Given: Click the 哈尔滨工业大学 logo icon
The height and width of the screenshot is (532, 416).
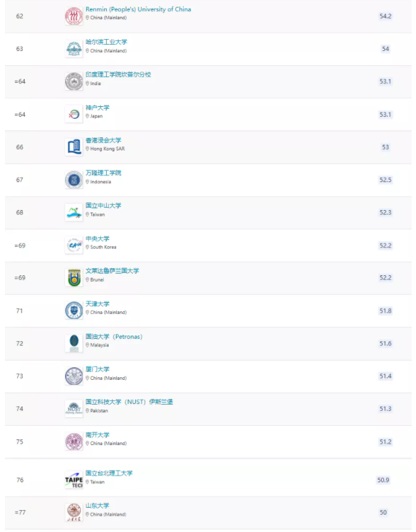Looking at the screenshot, I should pyautogui.click(x=74, y=48).
